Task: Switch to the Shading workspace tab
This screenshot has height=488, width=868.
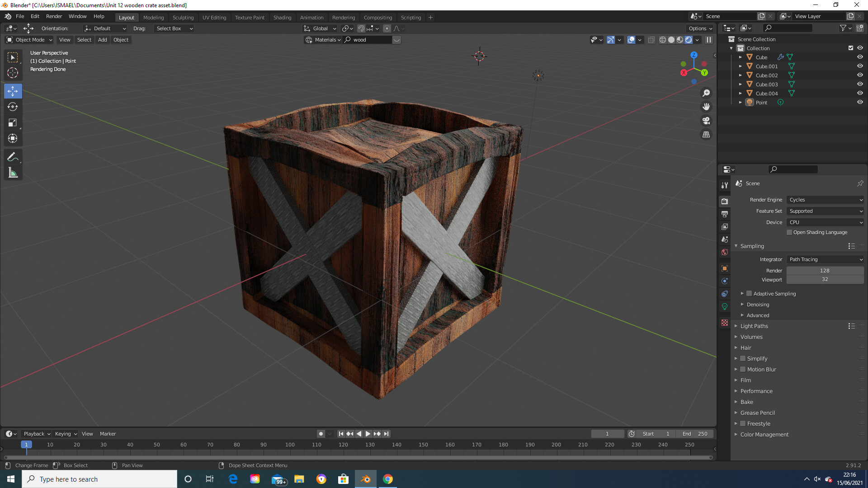Action: pos(282,17)
